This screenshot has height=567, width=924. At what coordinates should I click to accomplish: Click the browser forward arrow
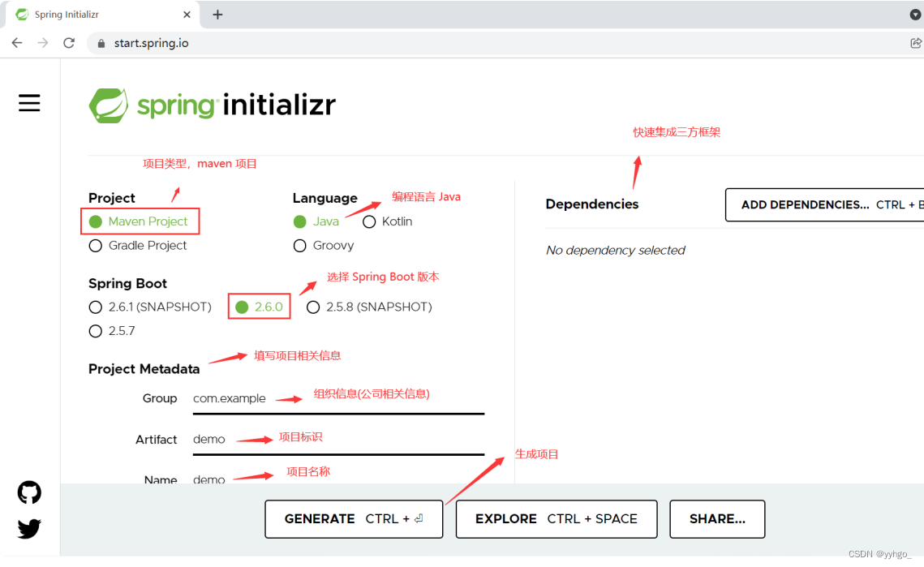[x=43, y=43]
